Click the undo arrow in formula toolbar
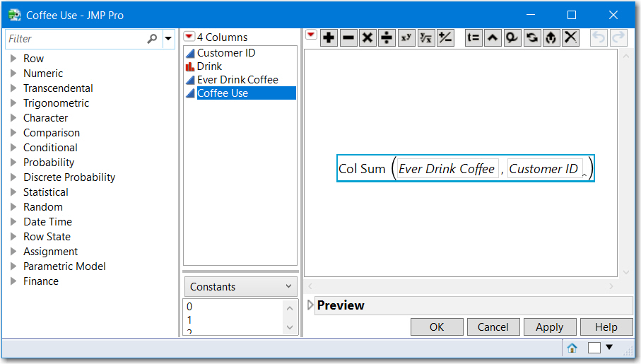This screenshot has height=364, width=641. (599, 38)
